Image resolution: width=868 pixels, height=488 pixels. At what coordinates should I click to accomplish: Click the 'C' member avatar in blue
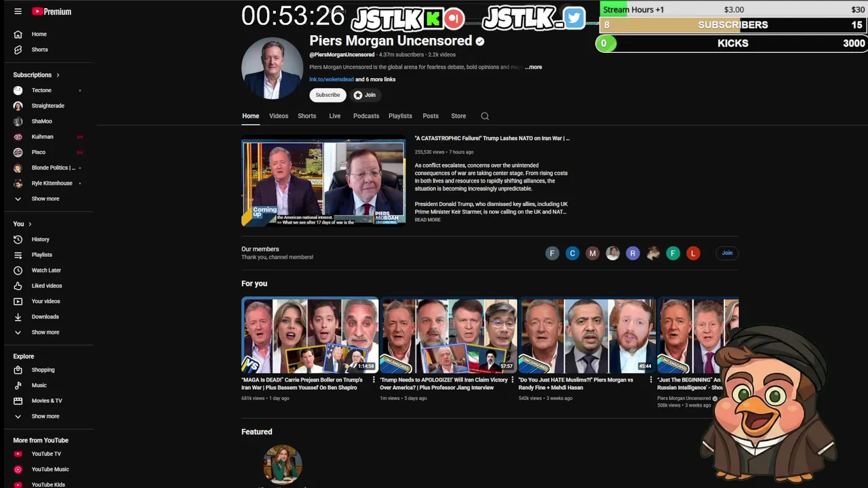click(572, 253)
